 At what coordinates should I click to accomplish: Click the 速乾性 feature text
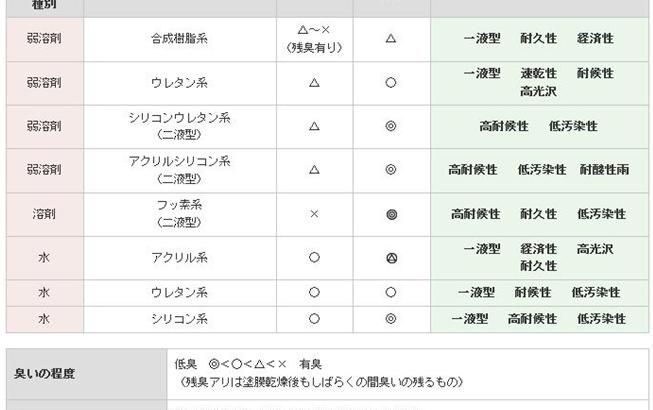538,74
